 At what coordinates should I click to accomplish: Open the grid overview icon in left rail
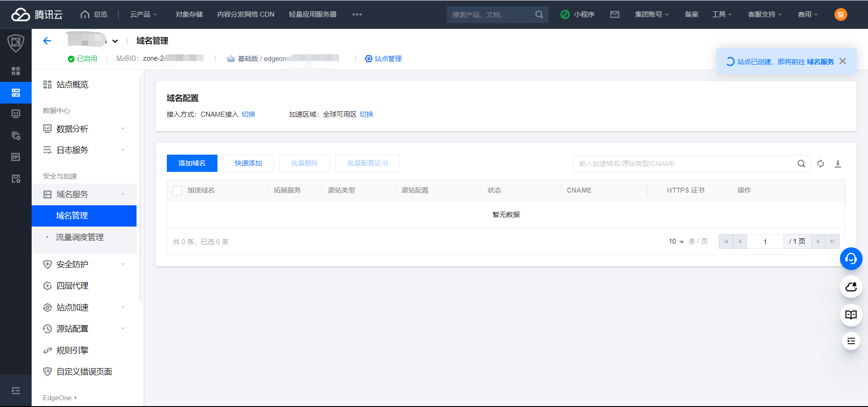(x=16, y=71)
